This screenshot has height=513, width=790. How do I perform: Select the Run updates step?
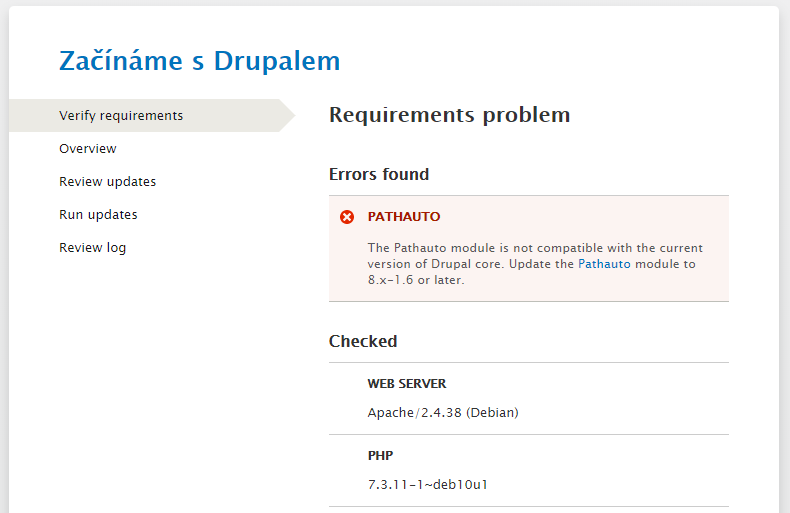coord(98,215)
